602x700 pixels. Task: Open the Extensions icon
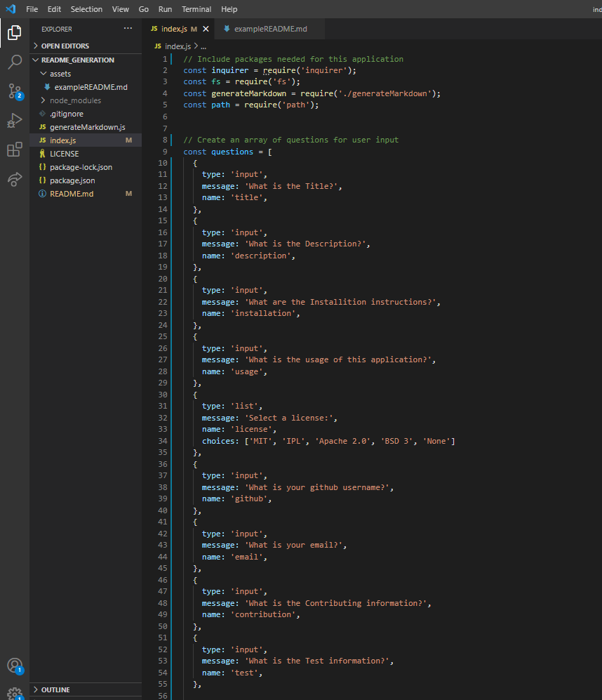click(x=14, y=149)
